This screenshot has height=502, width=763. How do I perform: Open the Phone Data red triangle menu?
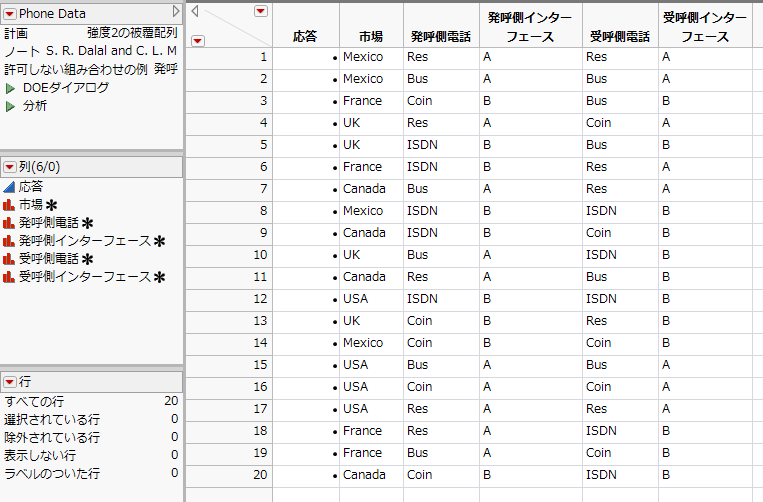[10, 12]
